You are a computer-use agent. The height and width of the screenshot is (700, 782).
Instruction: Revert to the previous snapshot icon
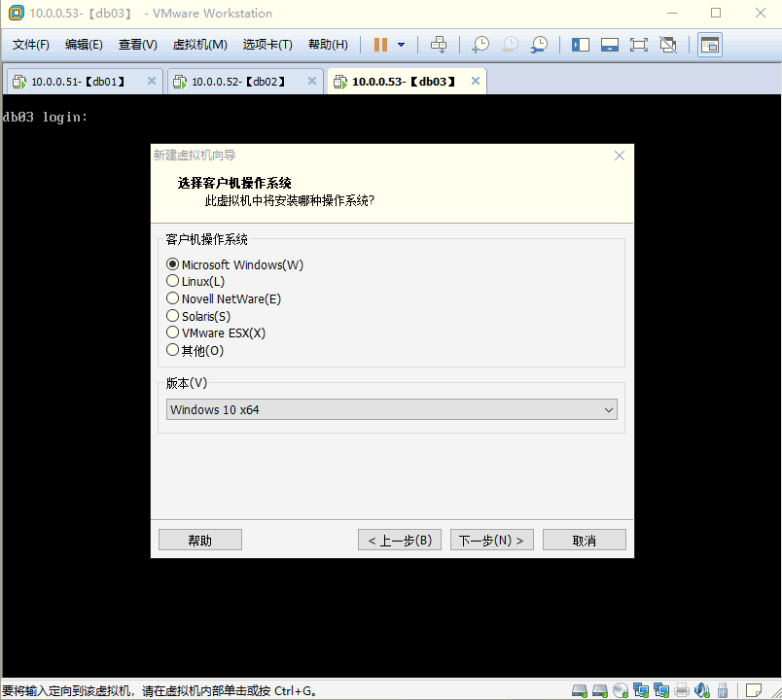pos(510,45)
